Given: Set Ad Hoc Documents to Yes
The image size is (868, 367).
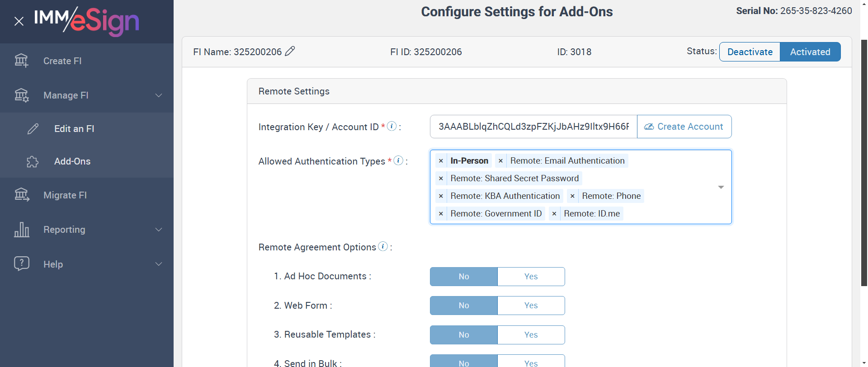Looking at the screenshot, I should (x=531, y=277).
